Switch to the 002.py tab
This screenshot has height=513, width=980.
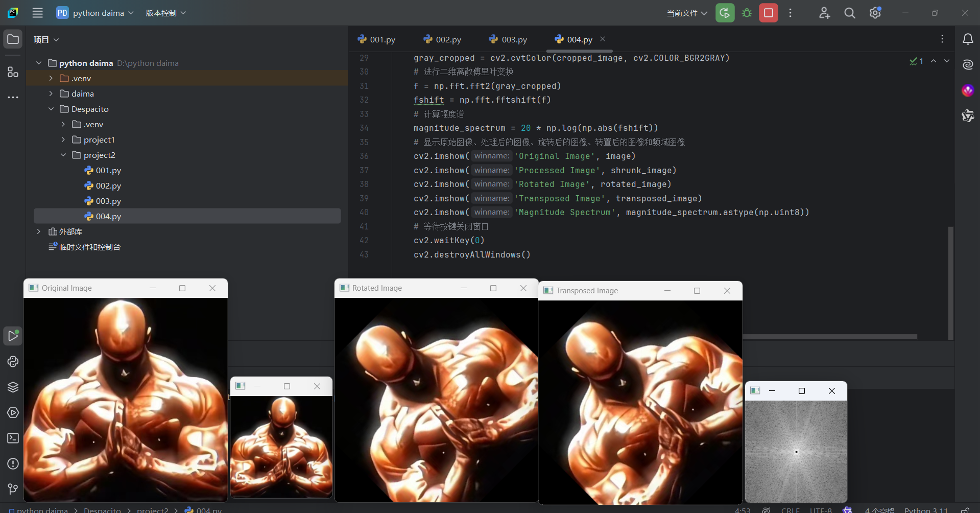[442, 39]
